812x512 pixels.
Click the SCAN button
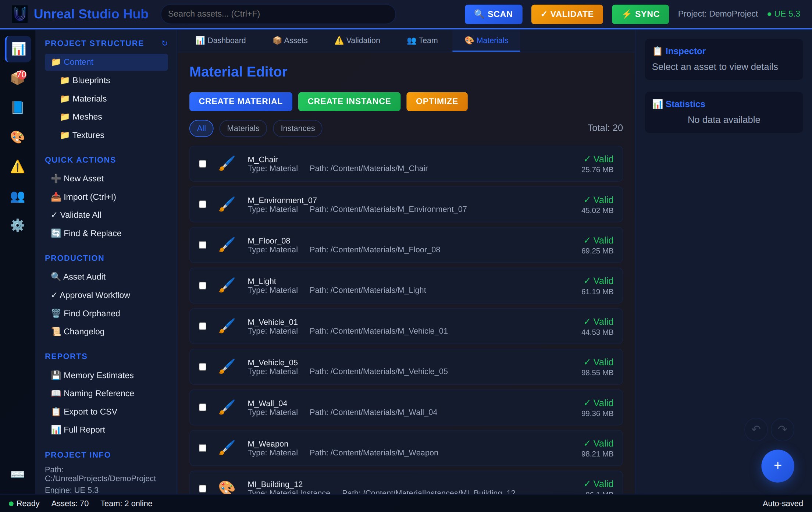click(x=494, y=14)
